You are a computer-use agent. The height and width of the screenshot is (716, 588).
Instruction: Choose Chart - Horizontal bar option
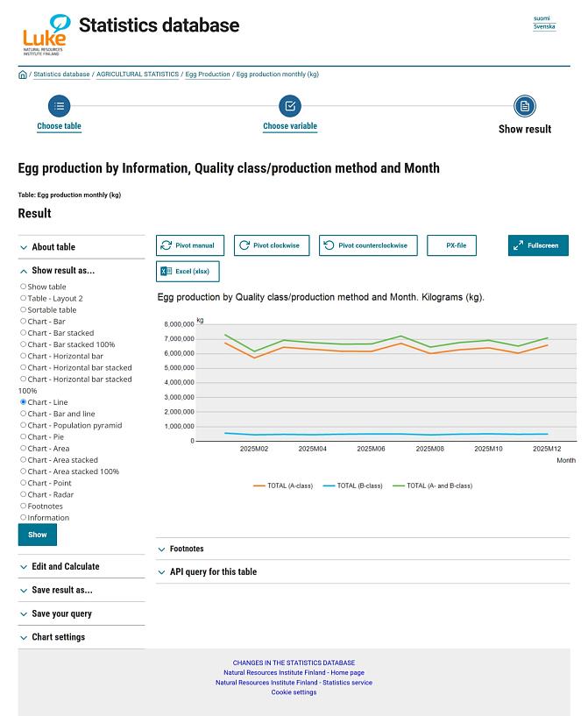click(23, 356)
